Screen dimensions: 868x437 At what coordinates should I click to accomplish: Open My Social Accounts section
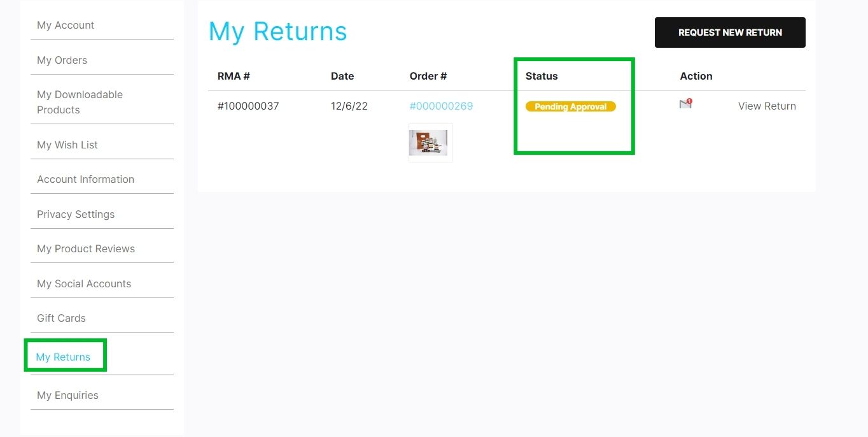[84, 284]
